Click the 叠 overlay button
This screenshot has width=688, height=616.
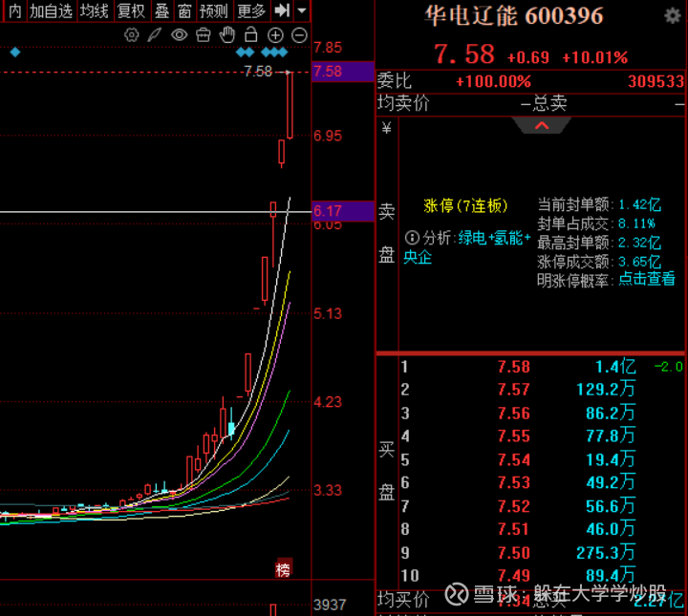pos(161,11)
